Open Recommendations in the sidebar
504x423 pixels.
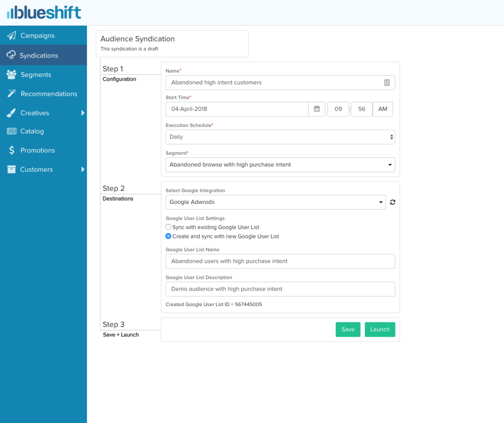tap(43, 94)
